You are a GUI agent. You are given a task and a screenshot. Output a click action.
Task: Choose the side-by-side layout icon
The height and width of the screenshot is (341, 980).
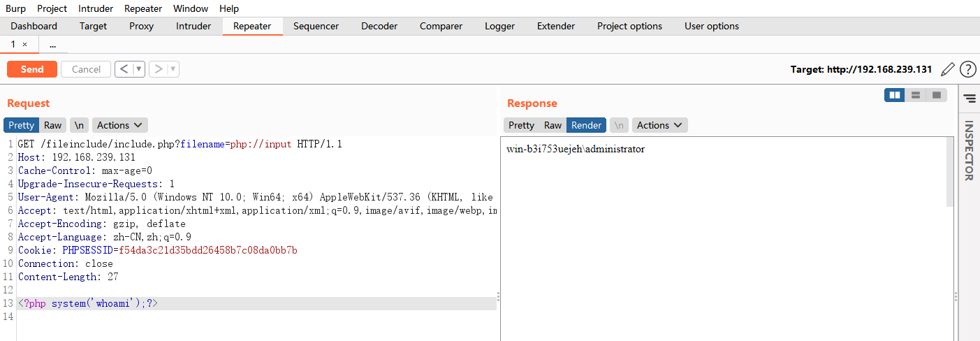click(x=895, y=95)
